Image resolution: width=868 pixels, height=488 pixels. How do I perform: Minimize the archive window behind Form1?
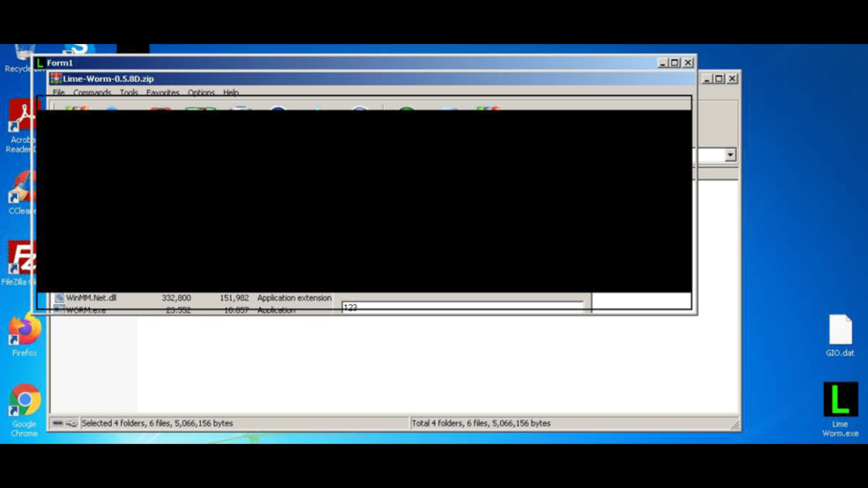click(x=707, y=79)
